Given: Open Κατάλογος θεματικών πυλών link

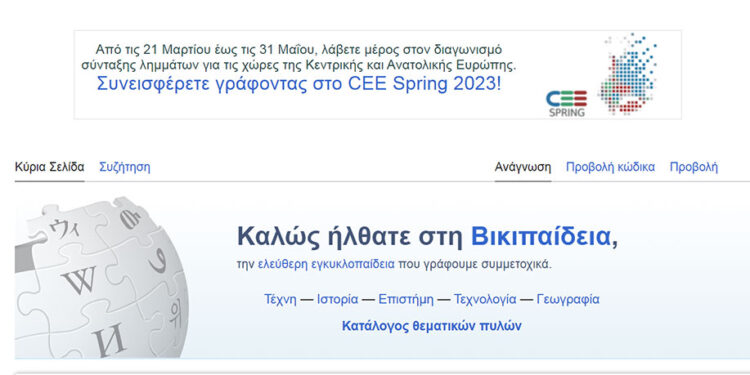Looking at the screenshot, I should click(x=431, y=326).
